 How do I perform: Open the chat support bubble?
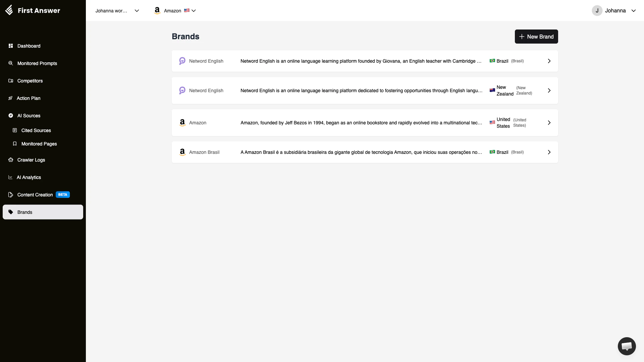click(x=627, y=346)
